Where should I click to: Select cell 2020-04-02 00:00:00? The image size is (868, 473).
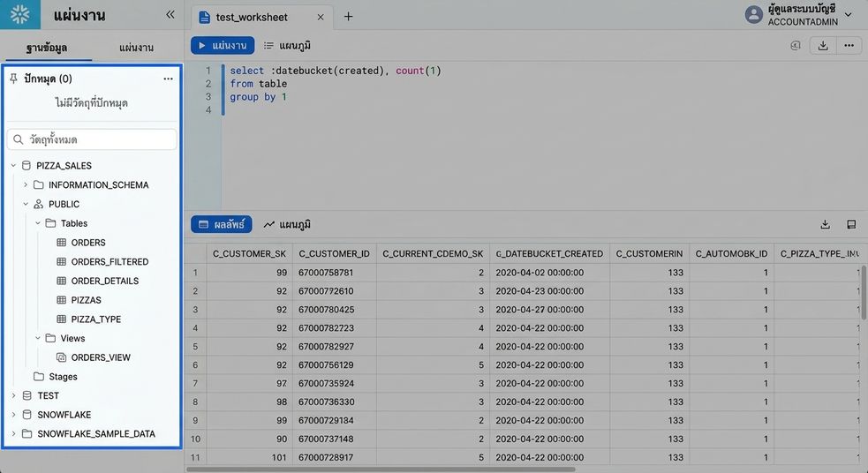click(x=550, y=272)
